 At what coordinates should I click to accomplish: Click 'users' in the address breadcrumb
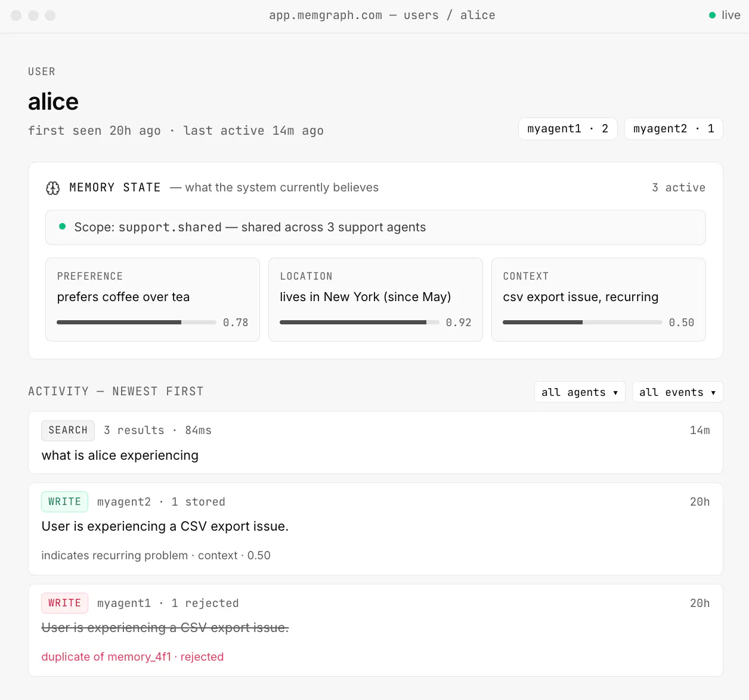(421, 16)
